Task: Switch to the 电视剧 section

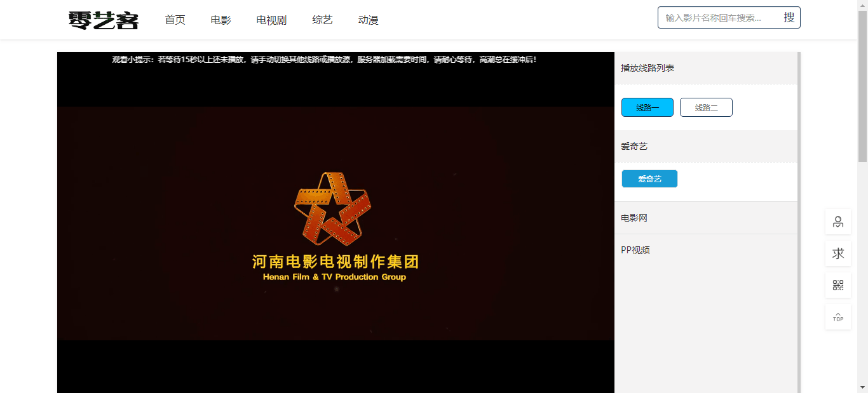Action: 271,20
